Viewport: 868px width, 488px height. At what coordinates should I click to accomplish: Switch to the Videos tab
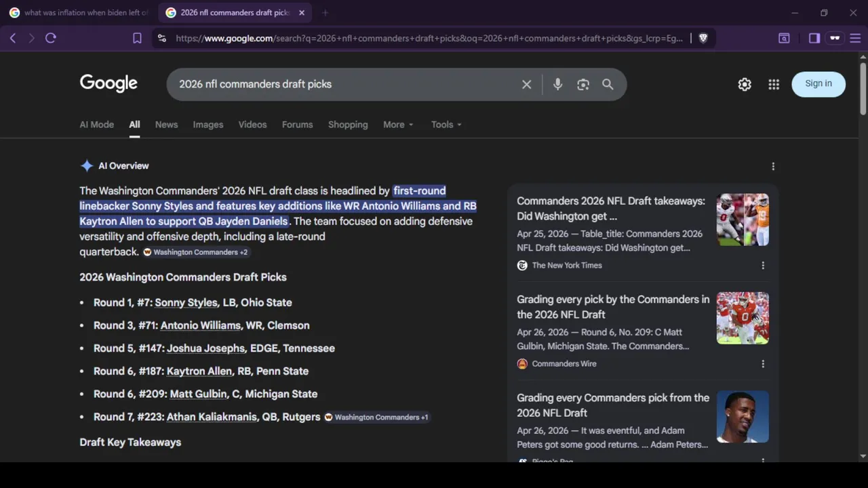pyautogui.click(x=252, y=125)
